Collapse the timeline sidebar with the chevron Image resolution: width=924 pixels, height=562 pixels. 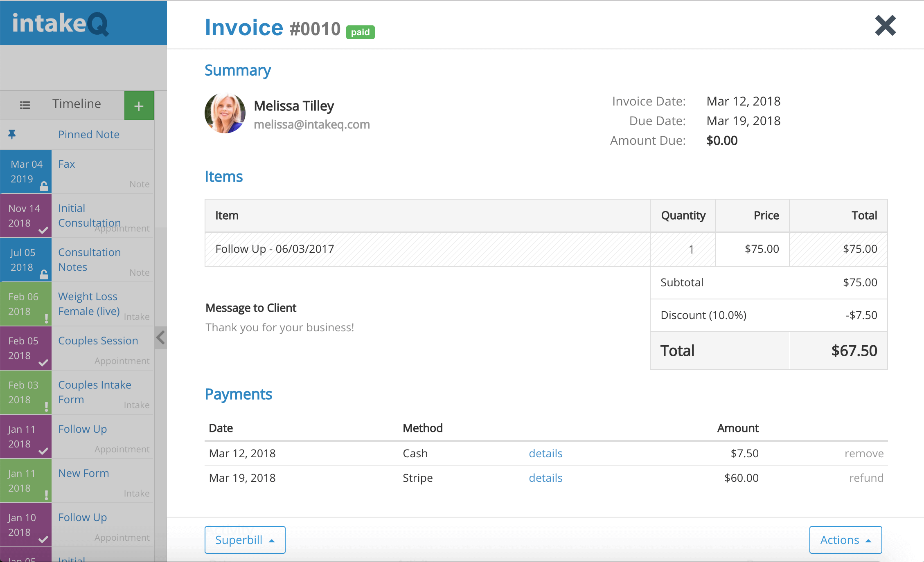(160, 338)
